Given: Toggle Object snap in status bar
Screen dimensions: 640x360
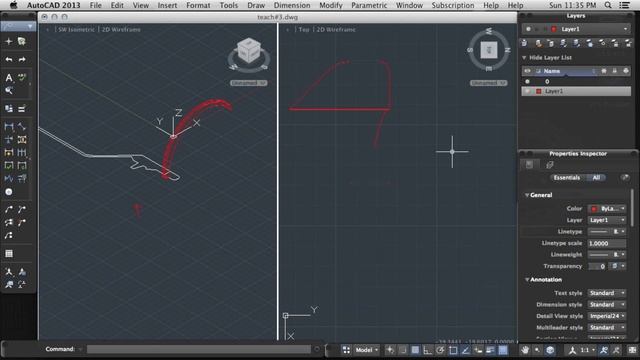Looking at the screenshot, I should [x=453, y=350].
